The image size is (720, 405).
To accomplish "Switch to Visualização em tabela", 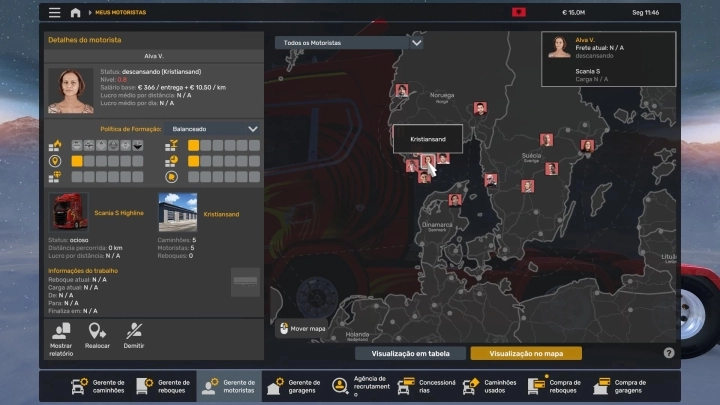I will 411,354.
